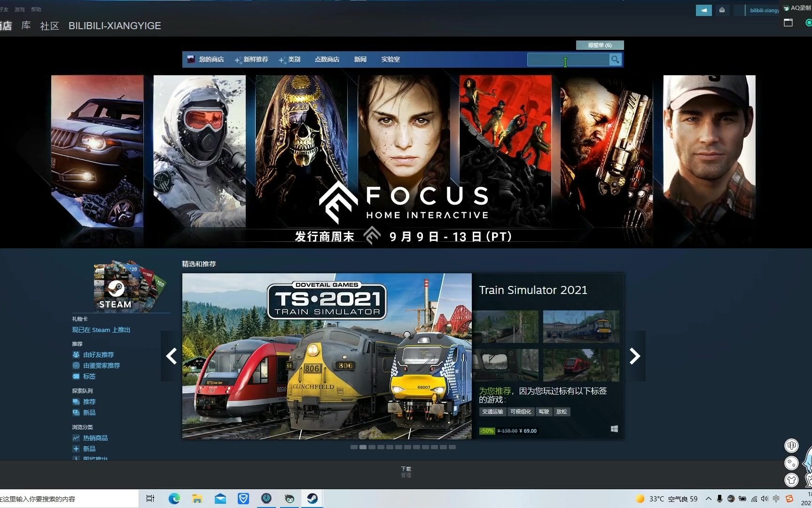View the red train forest screenshot thumbnail

pos(581,365)
